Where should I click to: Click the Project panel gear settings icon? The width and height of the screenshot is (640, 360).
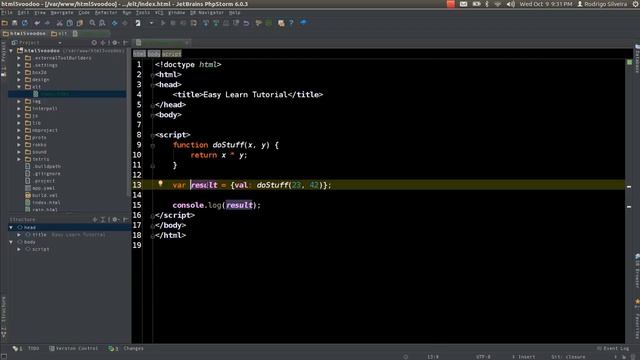(x=115, y=42)
